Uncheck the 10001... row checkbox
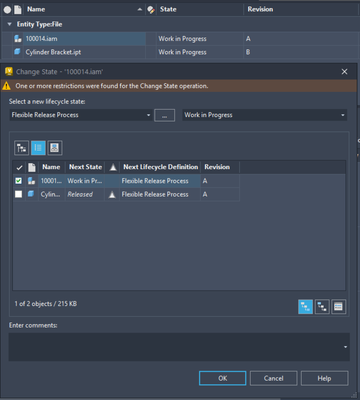The image size is (360, 400). pos(19,181)
